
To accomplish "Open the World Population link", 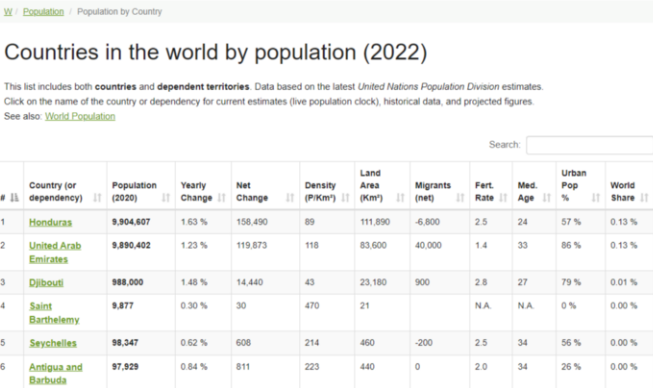I will pyautogui.click(x=80, y=116).
